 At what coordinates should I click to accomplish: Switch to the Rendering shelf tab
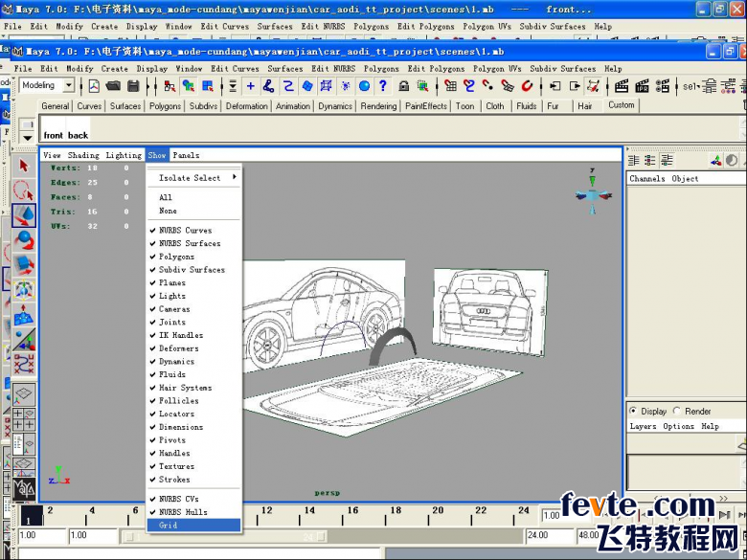[x=378, y=106]
